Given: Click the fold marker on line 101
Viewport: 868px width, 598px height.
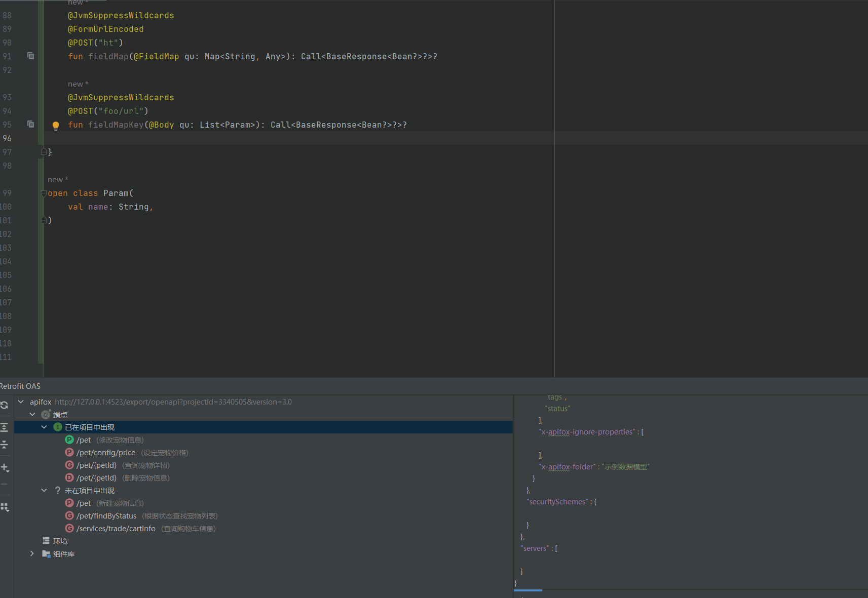Looking at the screenshot, I should click(44, 220).
